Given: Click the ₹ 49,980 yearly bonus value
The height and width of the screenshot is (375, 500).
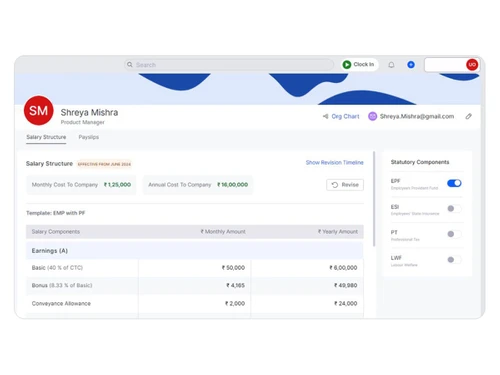Looking at the screenshot, I should click(x=346, y=285).
